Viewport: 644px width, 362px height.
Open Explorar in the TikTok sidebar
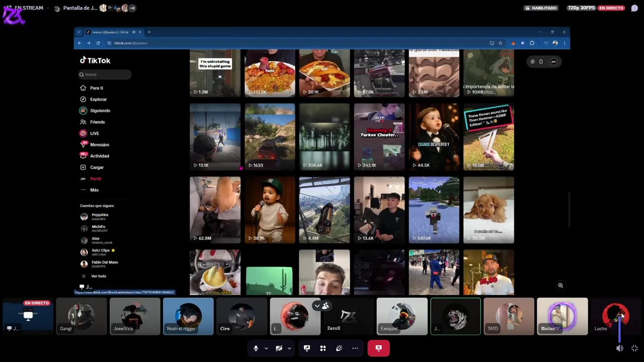tap(94, 100)
